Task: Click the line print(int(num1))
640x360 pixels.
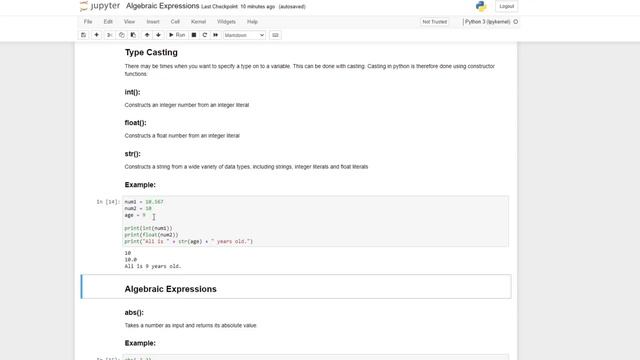Action: click(148, 228)
